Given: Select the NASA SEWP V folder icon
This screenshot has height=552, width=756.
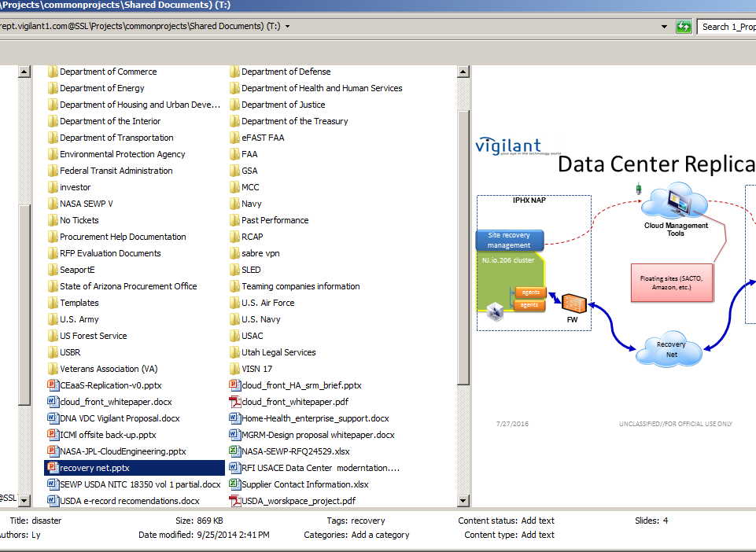Looking at the screenshot, I should [53, 204].
